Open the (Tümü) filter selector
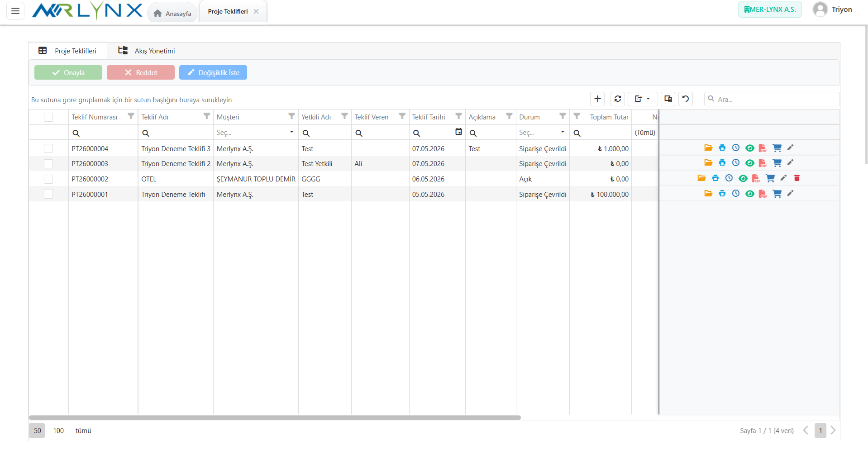 click(x=645, y=133)
